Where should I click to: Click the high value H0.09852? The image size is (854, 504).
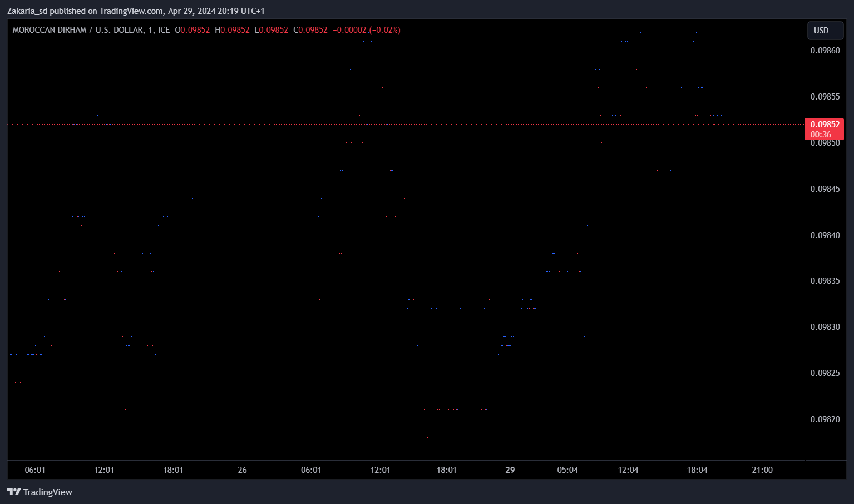232,30
